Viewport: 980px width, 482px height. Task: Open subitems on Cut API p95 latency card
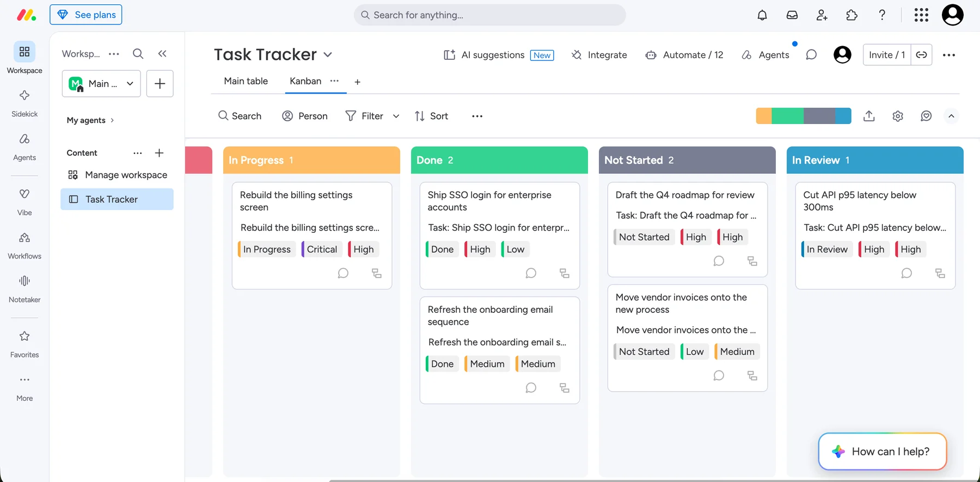pyautogui.click(x=940, y=273)
